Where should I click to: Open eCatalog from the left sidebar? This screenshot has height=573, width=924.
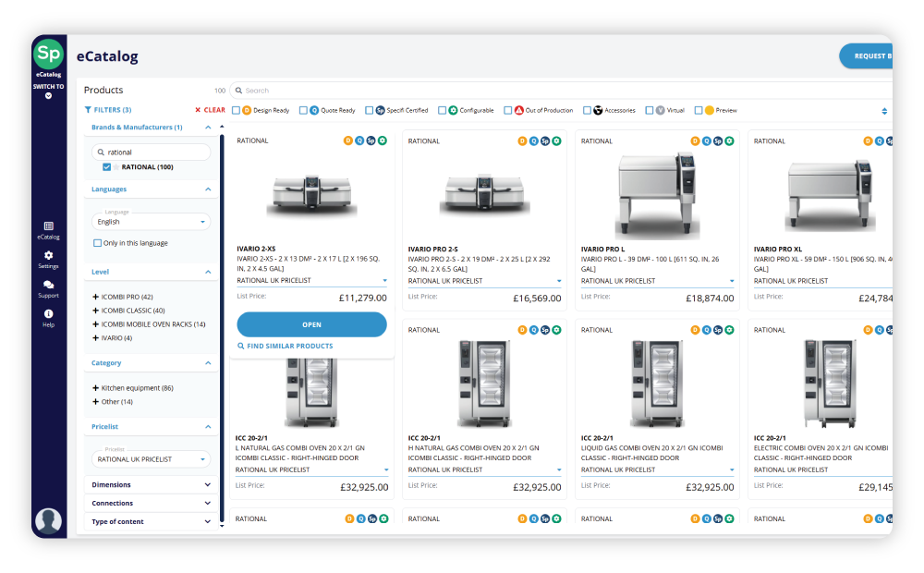(x=48, y=230)
